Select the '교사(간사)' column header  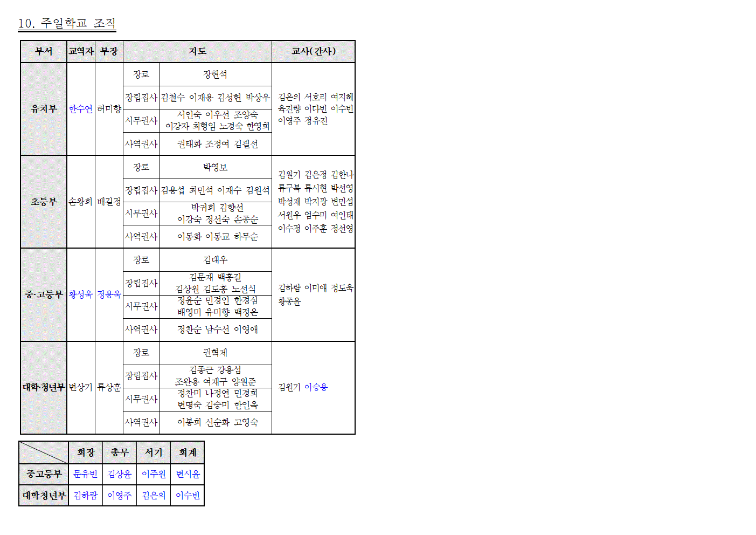(314, 51)
